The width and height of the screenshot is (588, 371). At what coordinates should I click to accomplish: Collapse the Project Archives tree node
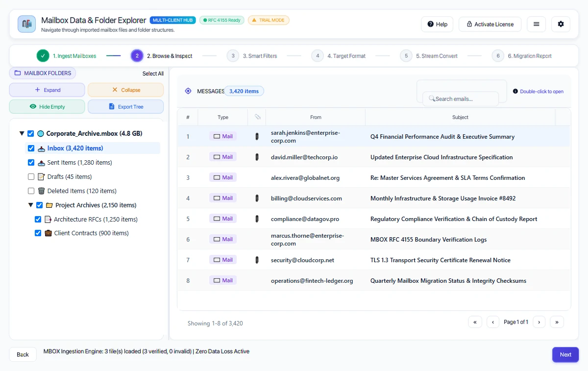click(31, 205)
